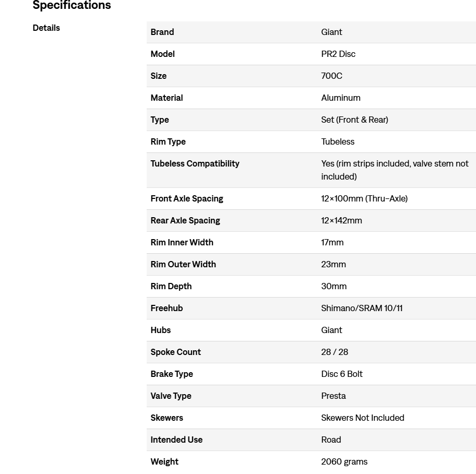Click the Specifications heading
The height and width of the screenshot is (474, 476).
point(72,6)
